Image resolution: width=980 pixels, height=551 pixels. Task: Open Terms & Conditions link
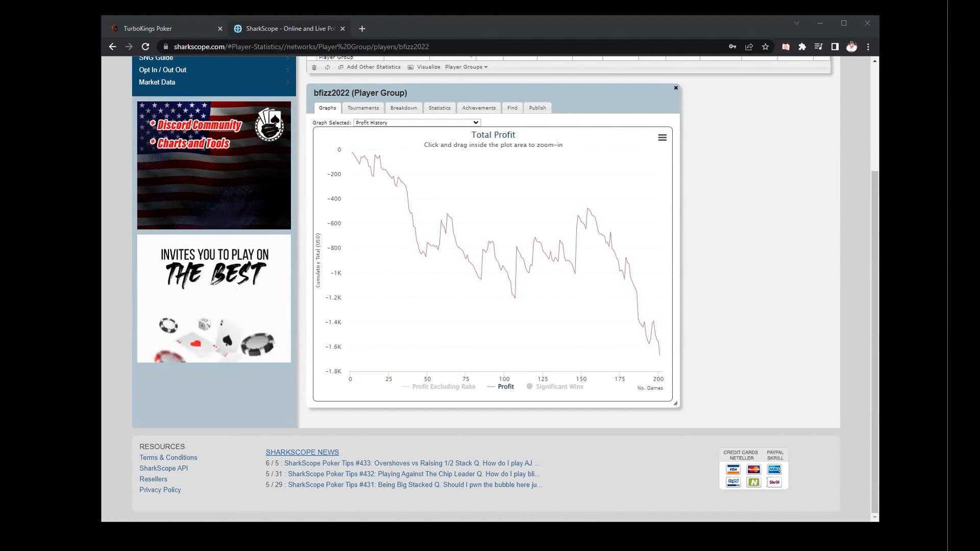(168, 458)
